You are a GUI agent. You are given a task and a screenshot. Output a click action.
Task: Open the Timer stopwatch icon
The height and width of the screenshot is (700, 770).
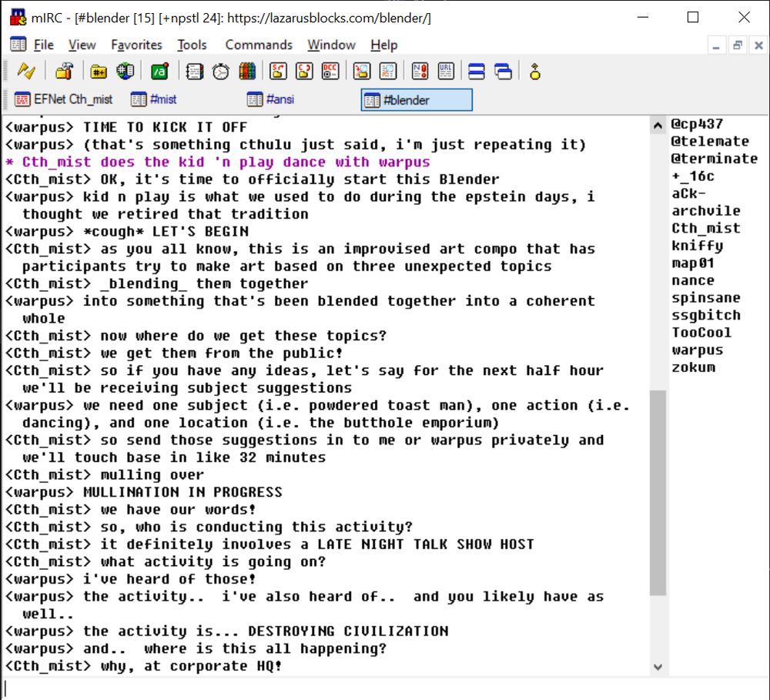click(220, 72)
